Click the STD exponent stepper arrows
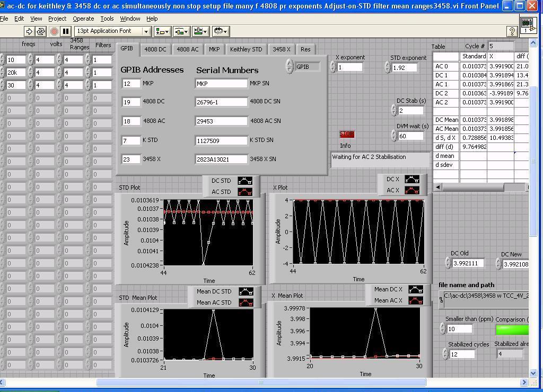Screen dimensions: 543x392 [388, 67]
